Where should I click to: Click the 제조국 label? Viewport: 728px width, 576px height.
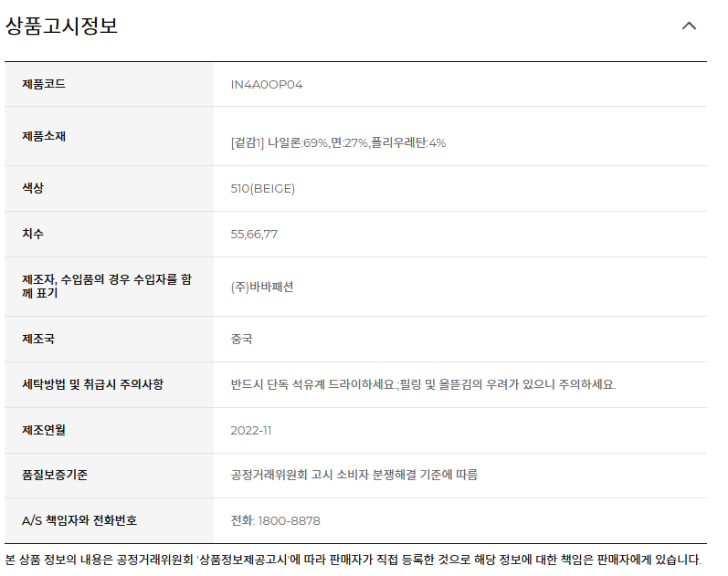tap(38, 339)
